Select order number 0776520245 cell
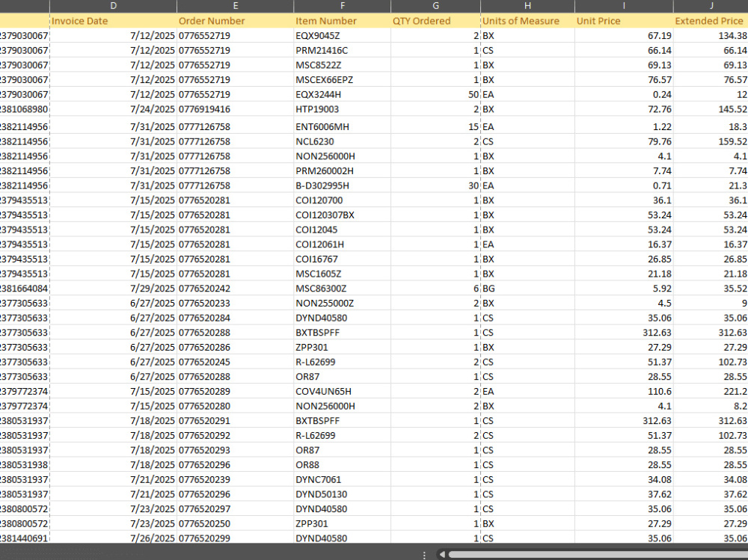Screen dimensions: 748x560 (x=235, y=362)
